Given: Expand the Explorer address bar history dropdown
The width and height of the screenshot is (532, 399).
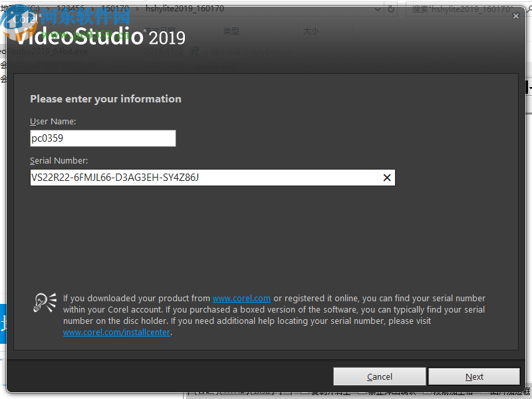Looking at the screenshot, I should click(377, 9).
